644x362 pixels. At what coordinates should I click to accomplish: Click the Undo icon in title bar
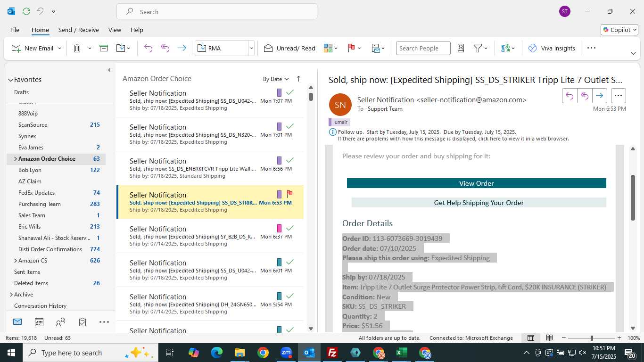40,11
